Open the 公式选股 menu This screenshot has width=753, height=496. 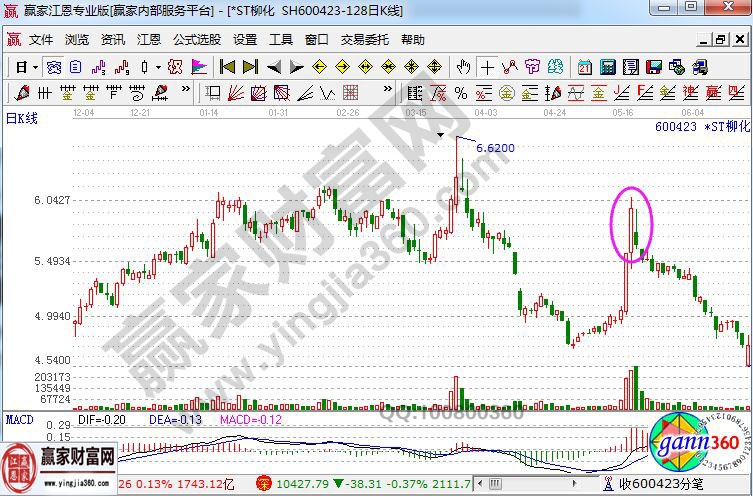click(197, 41)
